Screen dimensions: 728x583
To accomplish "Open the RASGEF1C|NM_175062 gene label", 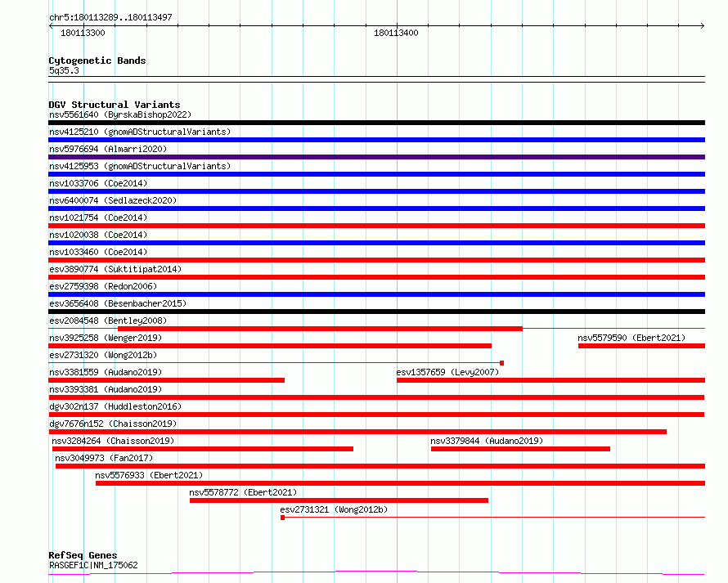I will (93, 565).
